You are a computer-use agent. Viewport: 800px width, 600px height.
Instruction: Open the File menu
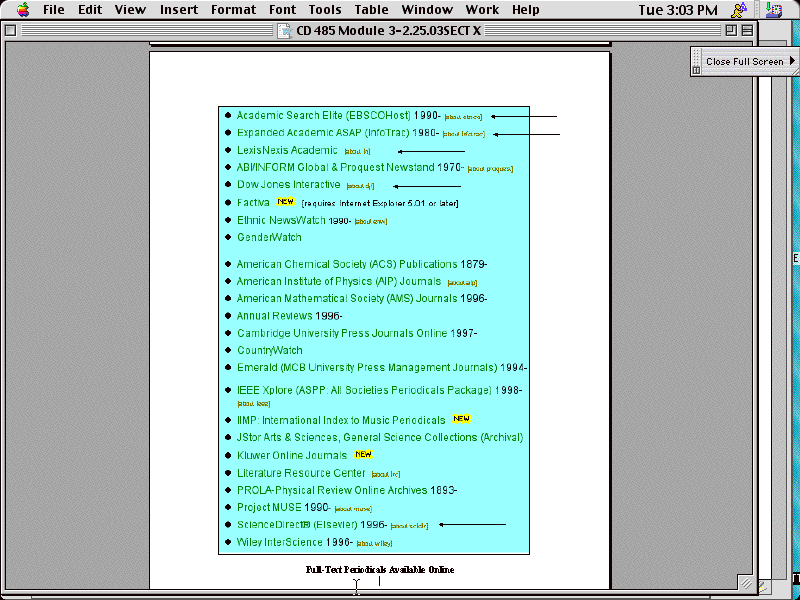[x=54, y=10]
